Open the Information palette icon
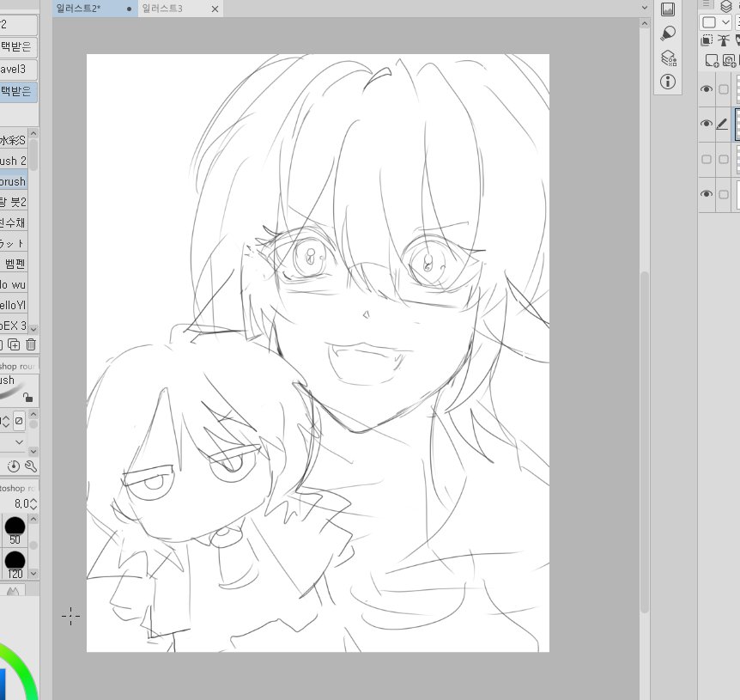 tap(667, 82)
